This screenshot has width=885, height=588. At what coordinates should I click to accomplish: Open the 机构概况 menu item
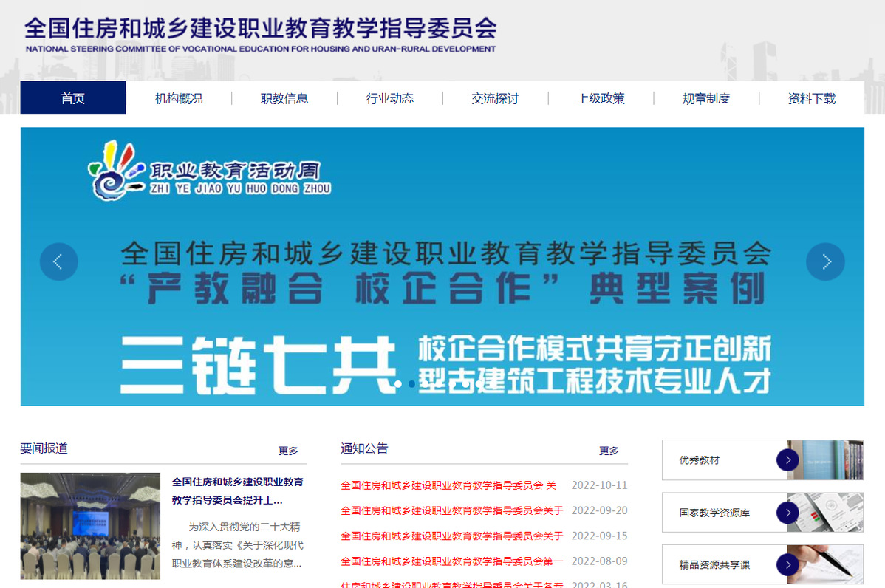[179, 98]
